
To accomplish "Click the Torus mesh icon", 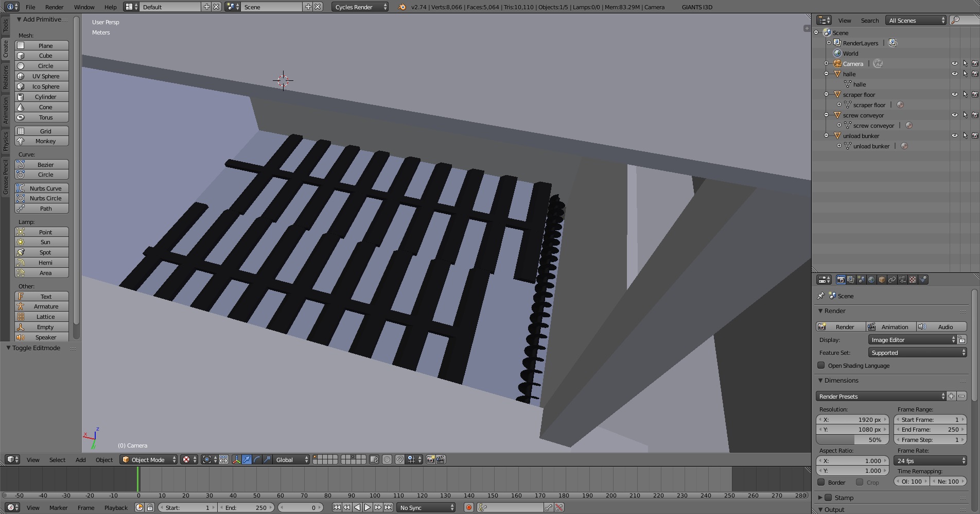I will pos(21,117).
